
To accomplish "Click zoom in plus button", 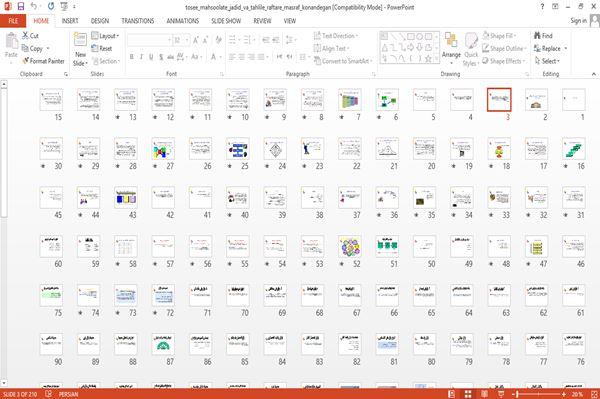I will point(564,394).
